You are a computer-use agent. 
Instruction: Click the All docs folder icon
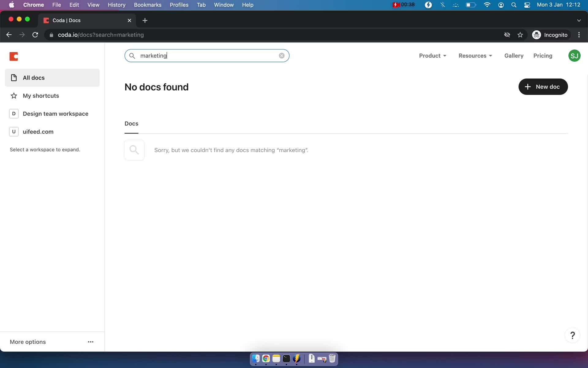pyautogui.click(x=14, y=78)
